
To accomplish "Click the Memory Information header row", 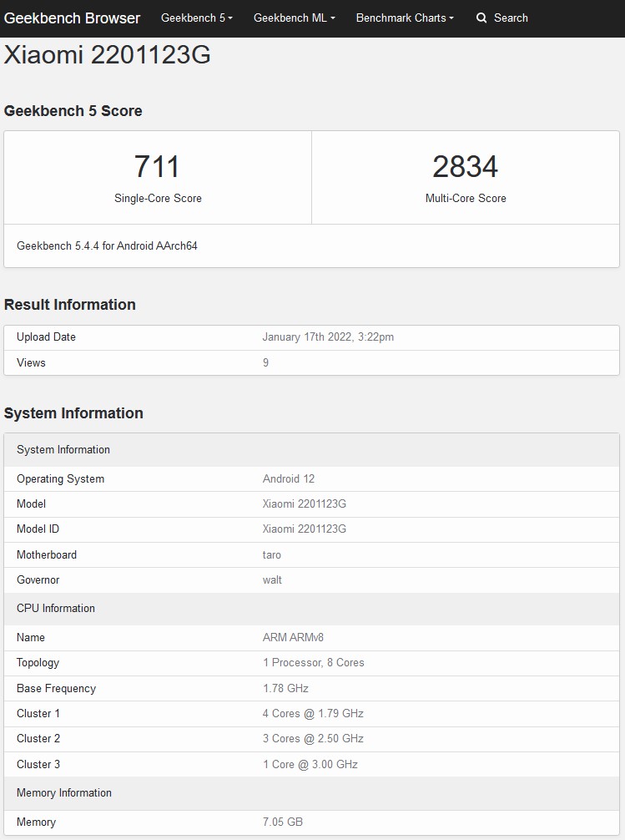I will click(312, 793).
